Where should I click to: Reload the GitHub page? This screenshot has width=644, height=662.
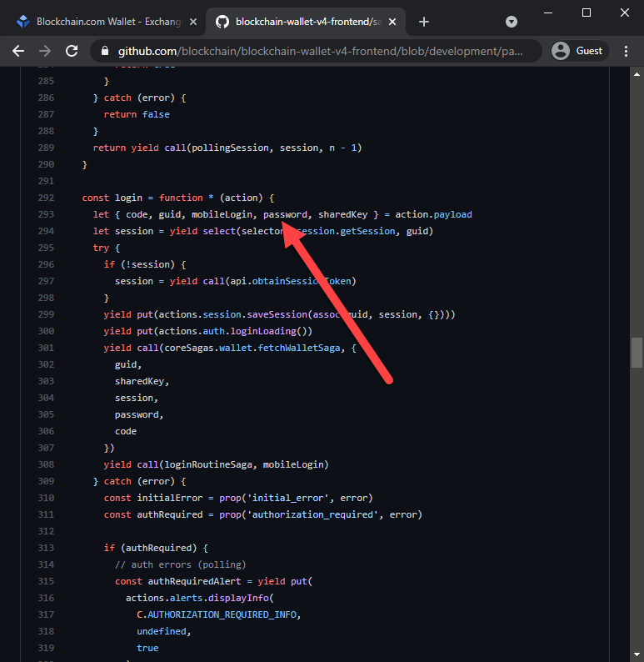point(72,51)
